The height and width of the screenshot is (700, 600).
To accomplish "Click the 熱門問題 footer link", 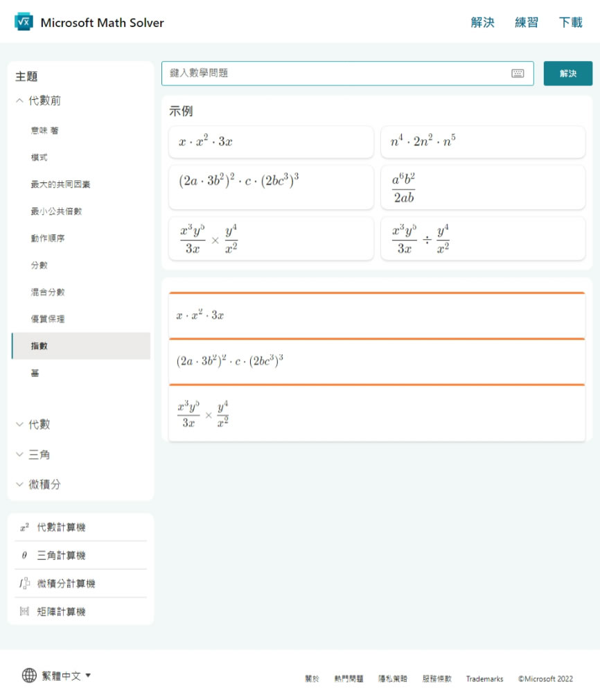I will click(x=348, y=679).
